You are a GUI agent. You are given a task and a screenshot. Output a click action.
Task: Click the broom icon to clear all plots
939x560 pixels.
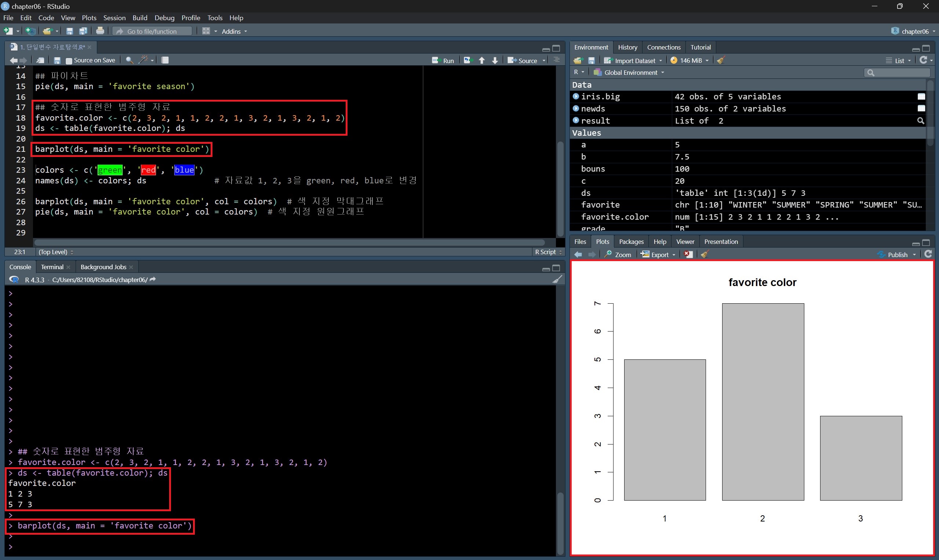coord(705,255)
